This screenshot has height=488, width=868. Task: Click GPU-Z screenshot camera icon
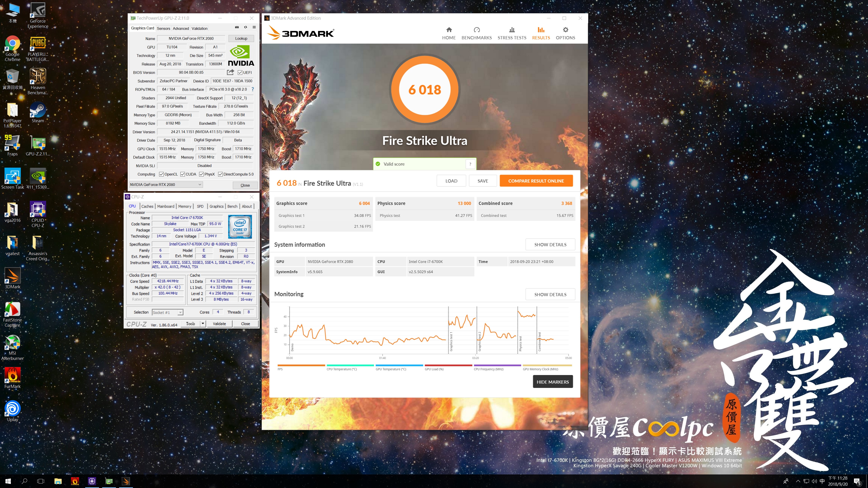pyautogui.click(x=236, y=27)
